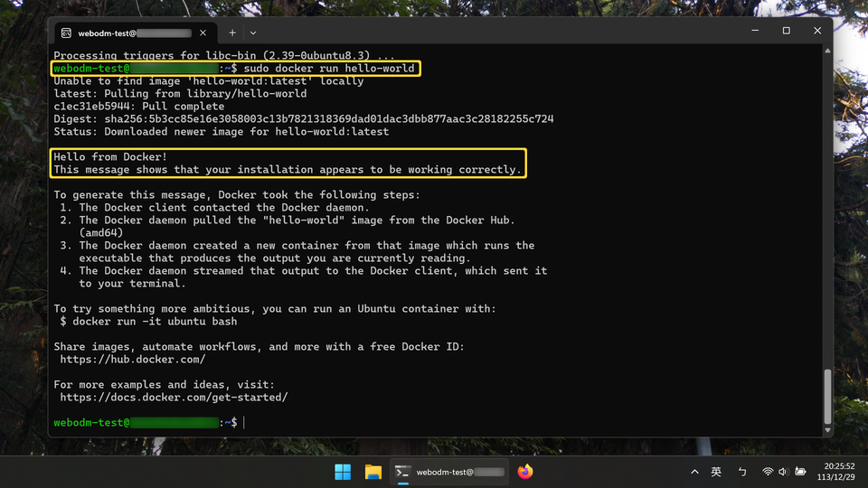
Task: Click the 'docker run -it ubuntu bash' line
Action: coord(155,322)
